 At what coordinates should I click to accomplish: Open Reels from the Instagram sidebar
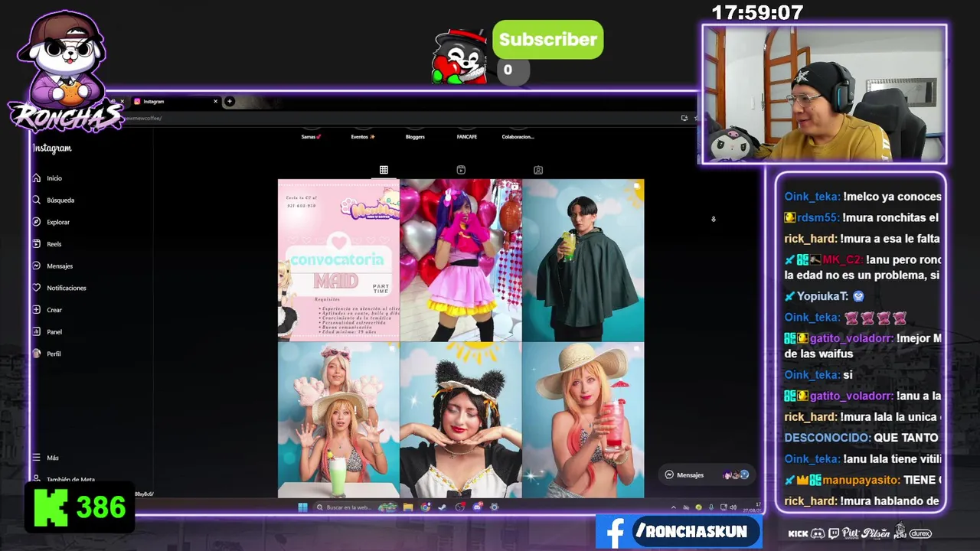click(x=47, y=244)
